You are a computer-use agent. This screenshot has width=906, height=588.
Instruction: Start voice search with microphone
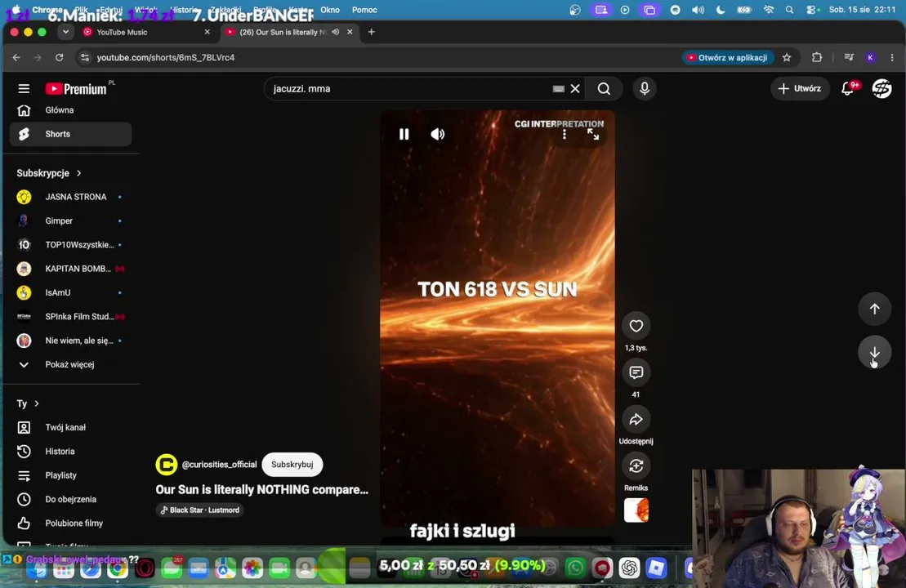(645, 88)
